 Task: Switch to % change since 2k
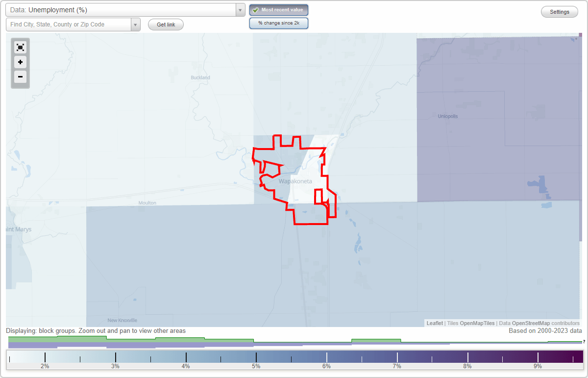(279, 23)
